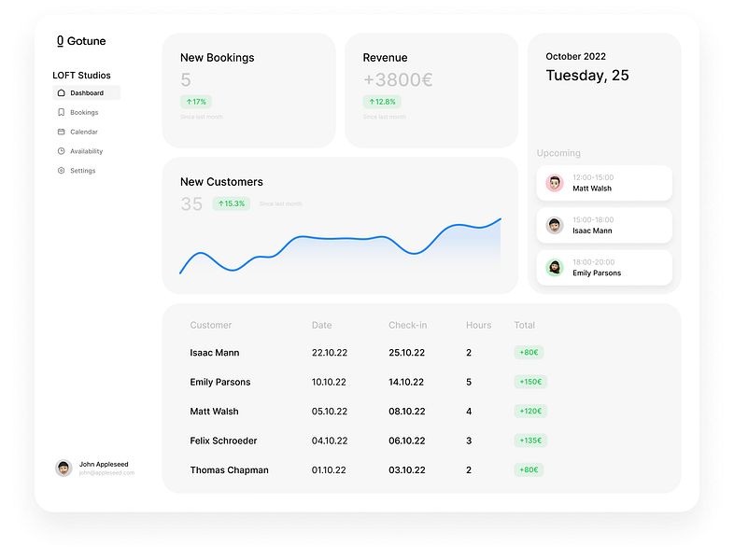This screenshot has width=734, height=560.
Task: Click the 12.8% Revenue growth badge
Action: point(382,102)
